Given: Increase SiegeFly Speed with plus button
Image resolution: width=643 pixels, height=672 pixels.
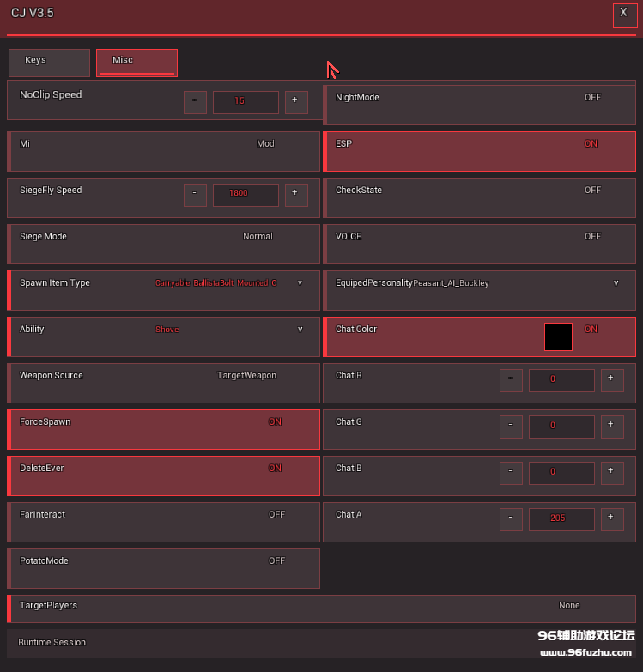Looking at the screenshot, I should point(297,195).
